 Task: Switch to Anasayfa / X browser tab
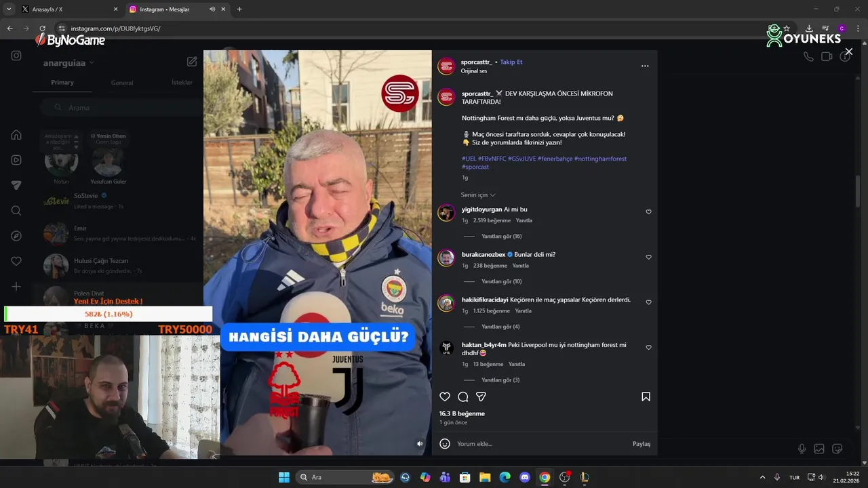click(69, 9)
